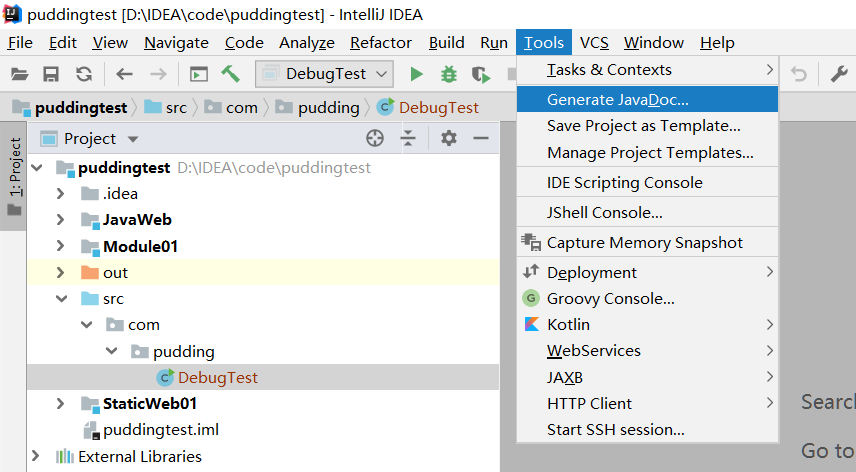
Task: Click the undo arrow icon in toolbar
Action: click(799, 74)
